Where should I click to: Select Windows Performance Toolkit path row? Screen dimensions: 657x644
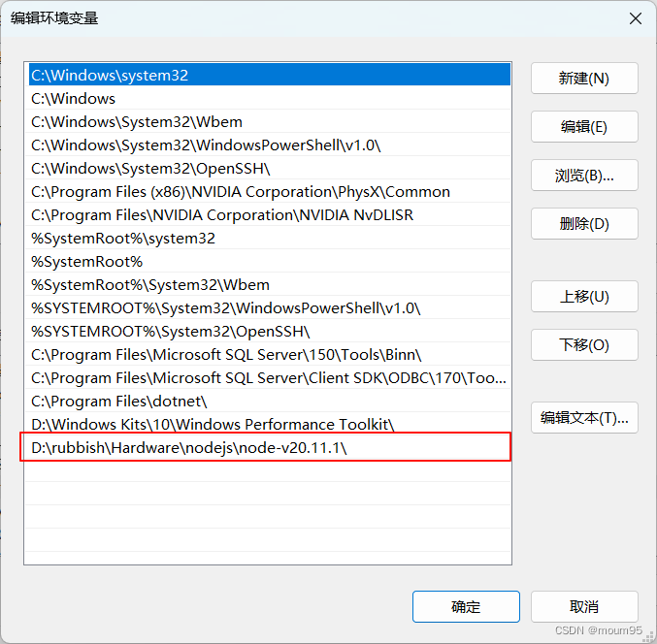(270, 424)
